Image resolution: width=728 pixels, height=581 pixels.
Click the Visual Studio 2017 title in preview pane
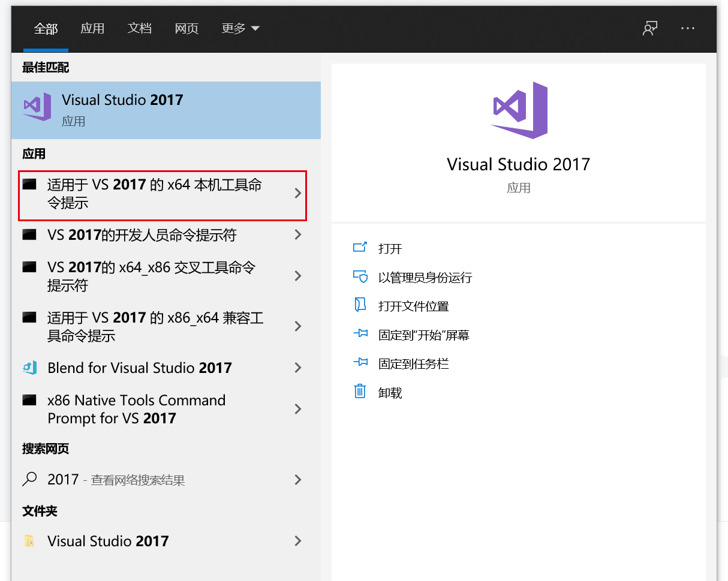519,164
